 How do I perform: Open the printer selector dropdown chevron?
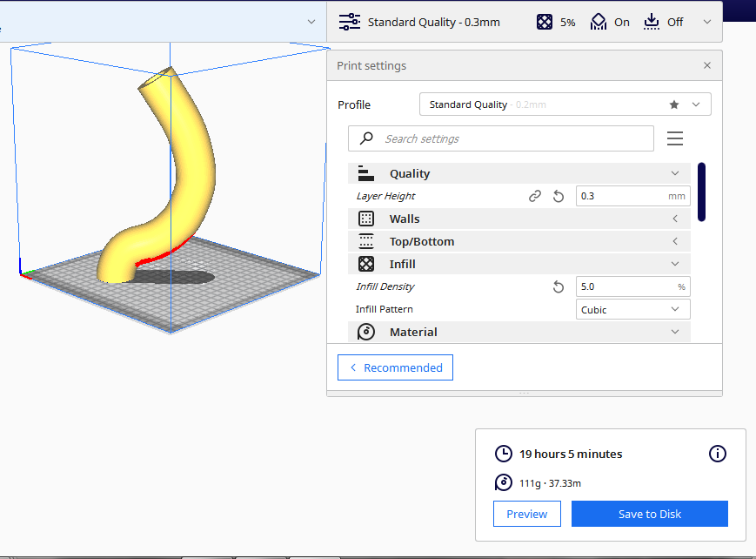[x=311, y=22]
